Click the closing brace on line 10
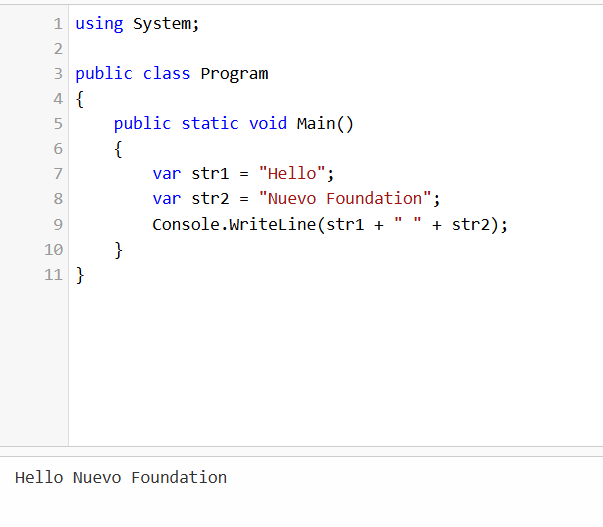603x527 pixels. 119,249
